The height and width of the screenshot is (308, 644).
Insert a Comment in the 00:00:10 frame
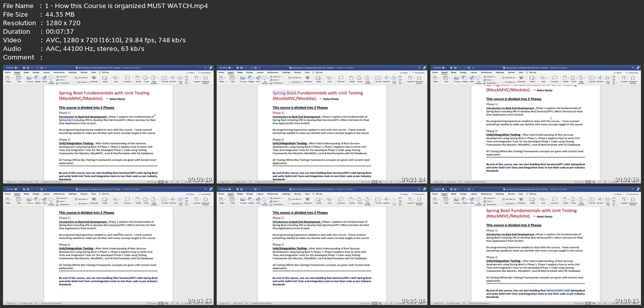click(127, 79)
